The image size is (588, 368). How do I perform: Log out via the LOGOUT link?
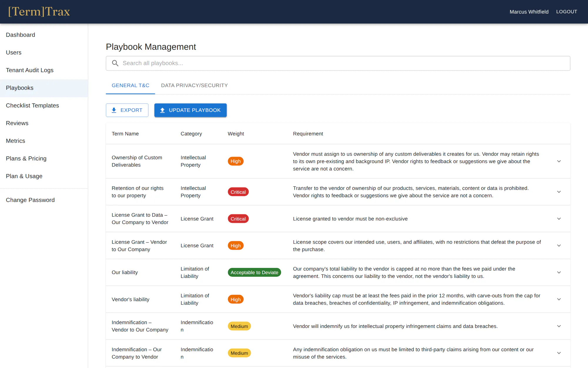click(567, 12)
